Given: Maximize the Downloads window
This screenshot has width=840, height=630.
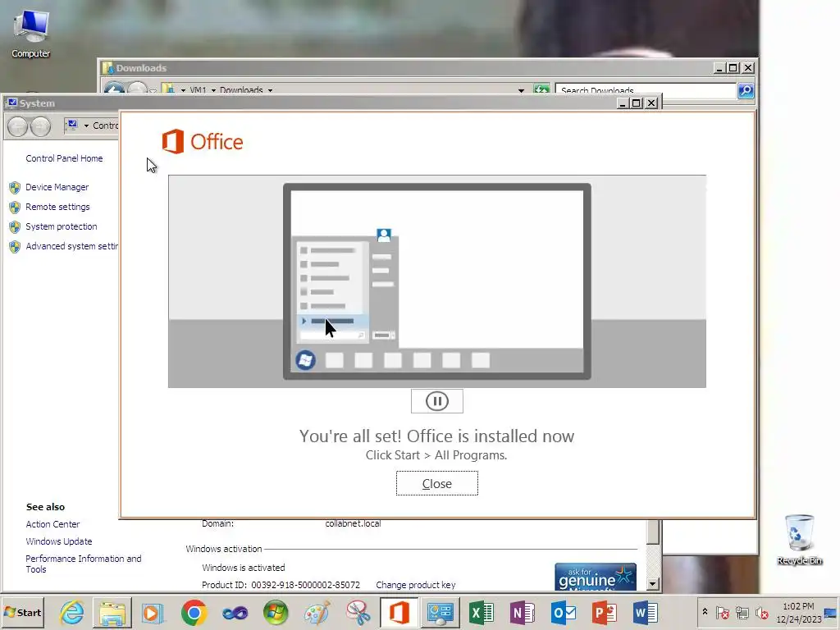Looking at the screenshot, I should pos(733,68).
